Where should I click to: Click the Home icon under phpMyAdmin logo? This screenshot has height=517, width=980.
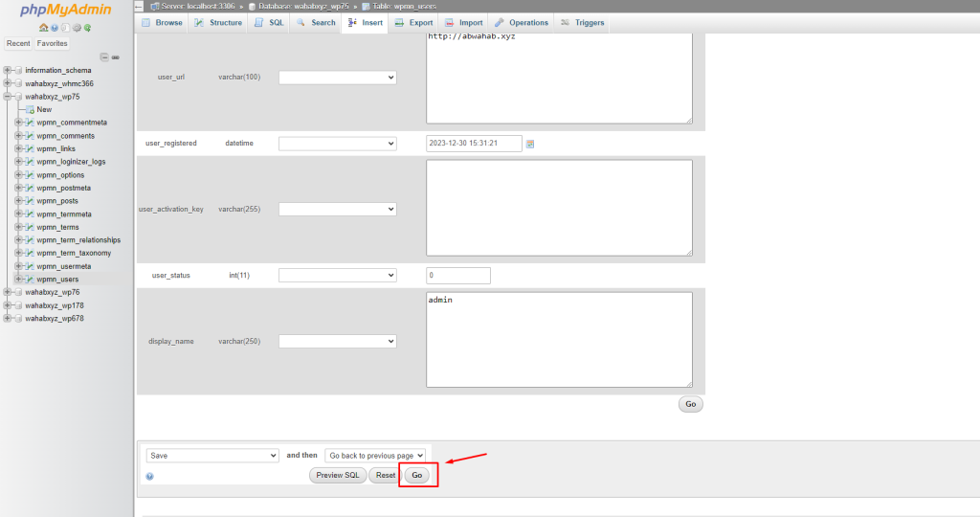[x=44, y=28]
